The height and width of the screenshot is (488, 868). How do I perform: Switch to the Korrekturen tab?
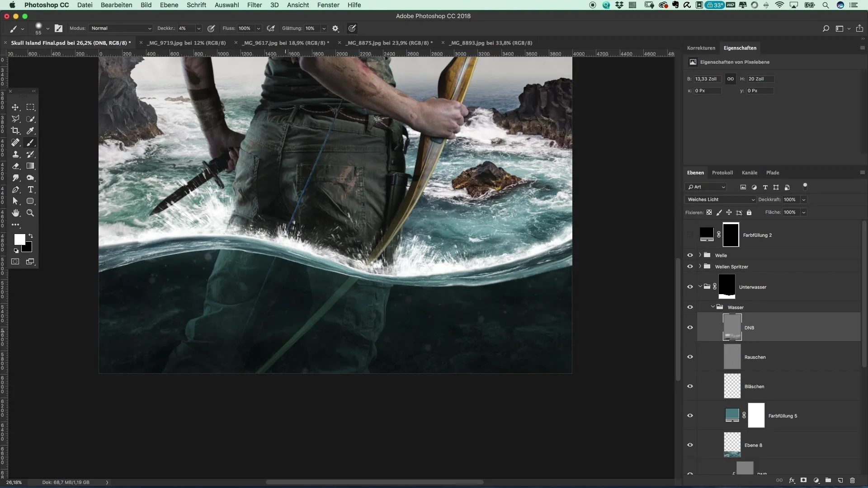701,48
